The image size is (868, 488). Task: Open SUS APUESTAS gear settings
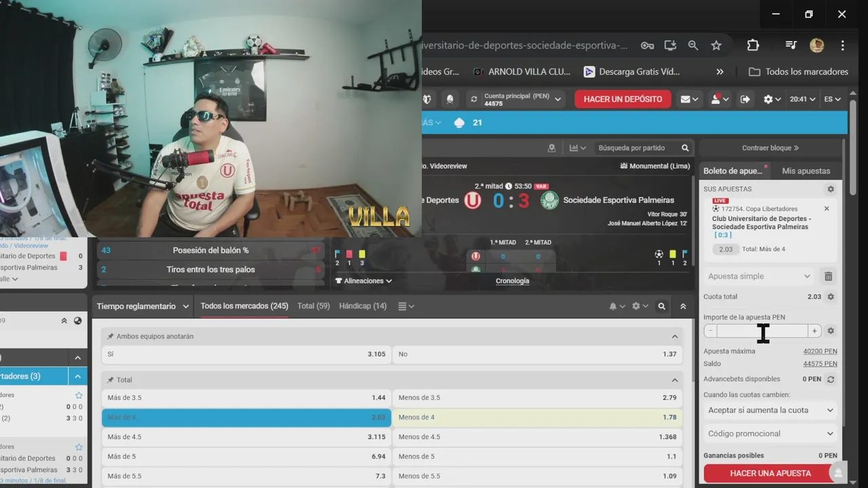point(830,189)
